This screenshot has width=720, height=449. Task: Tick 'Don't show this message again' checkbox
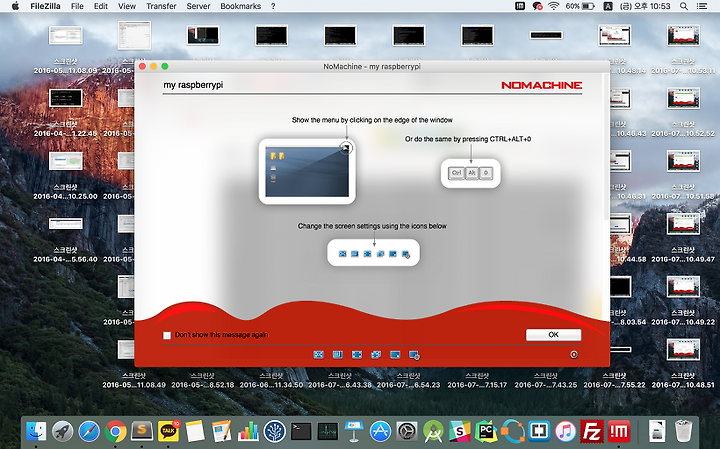click(x=167, y=335)
